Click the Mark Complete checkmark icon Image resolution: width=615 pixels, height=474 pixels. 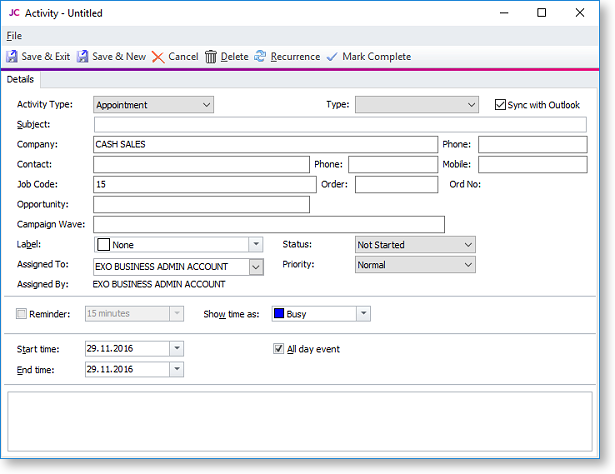click(332, 57)
